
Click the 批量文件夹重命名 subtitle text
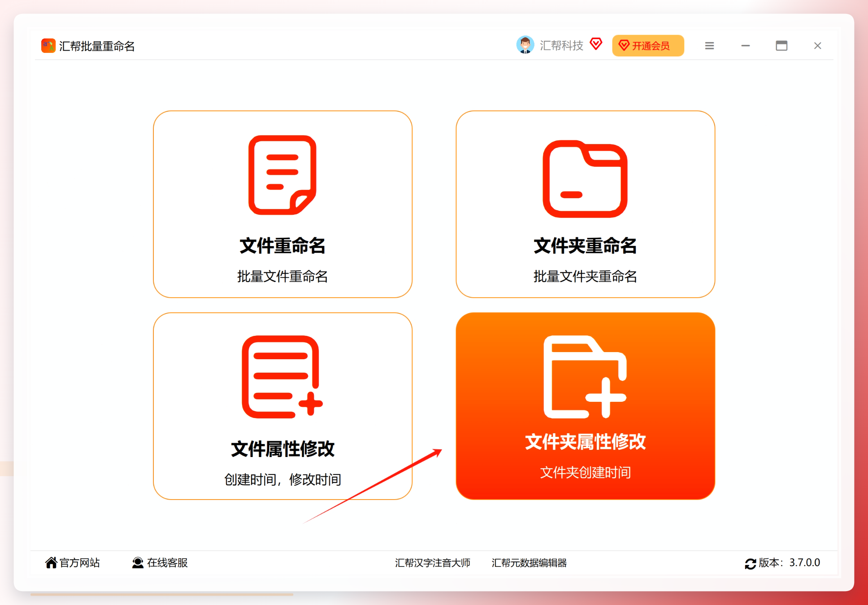(x=585, y=276)
